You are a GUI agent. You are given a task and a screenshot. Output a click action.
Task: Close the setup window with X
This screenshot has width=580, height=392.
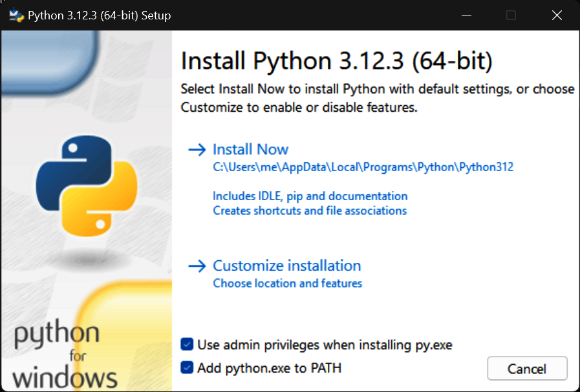[556, 15]
